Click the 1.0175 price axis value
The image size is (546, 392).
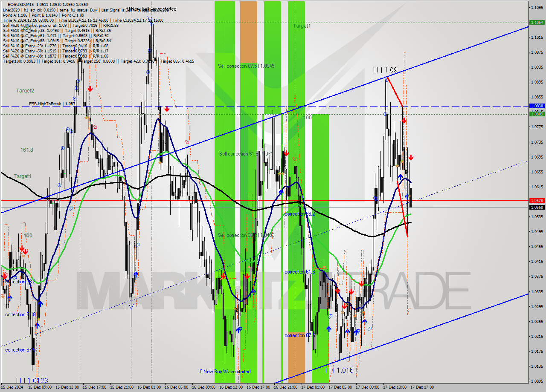pos(537,352)
